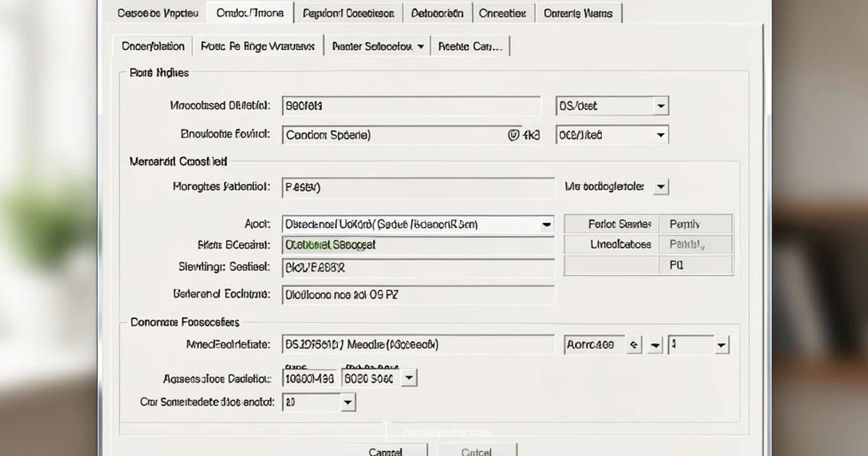
Task: Expand the Ms eodioglefoie dropdown arrow
Action: [660, 187]
